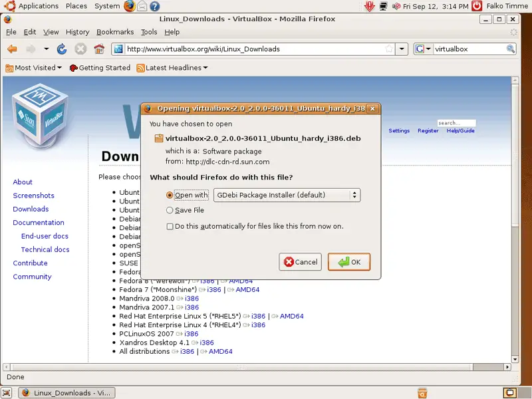This screenshot has height=399, width=532.
Task: Reload the page with the refresh icon
Action: click(62, 49)
